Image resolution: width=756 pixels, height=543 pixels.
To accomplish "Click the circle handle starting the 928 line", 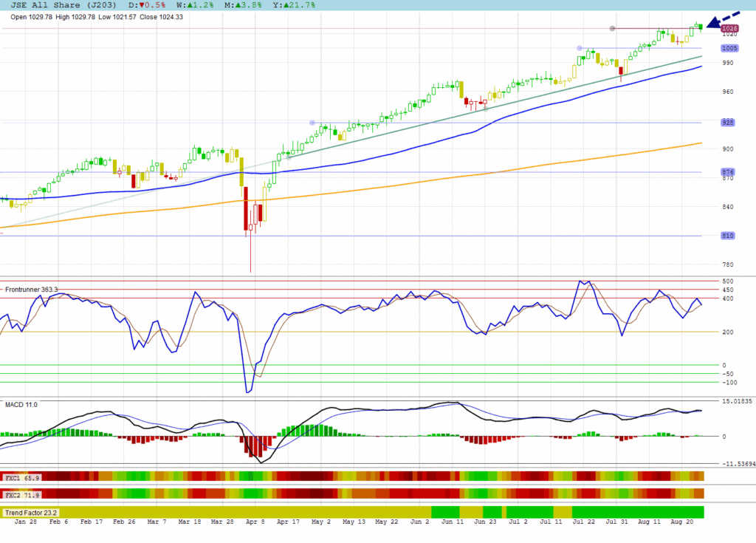I will click(312, 123).
